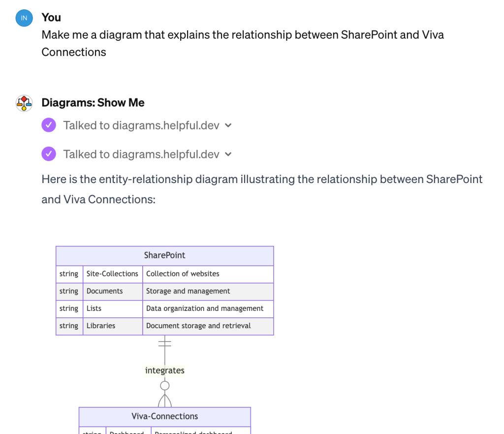This screenshot has width=504, height=434.
Task: Click the zero-or-many circle connector symbol
Action: 164,385
